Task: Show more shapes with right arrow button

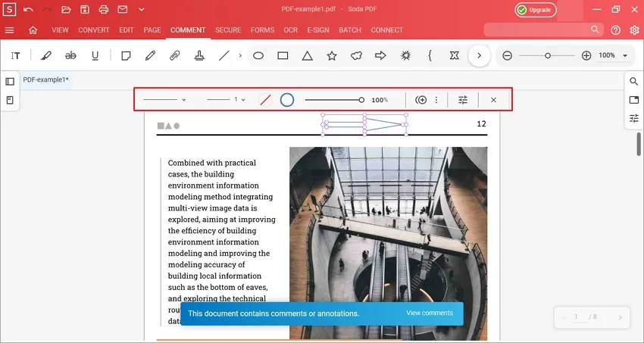Action: 479,55
